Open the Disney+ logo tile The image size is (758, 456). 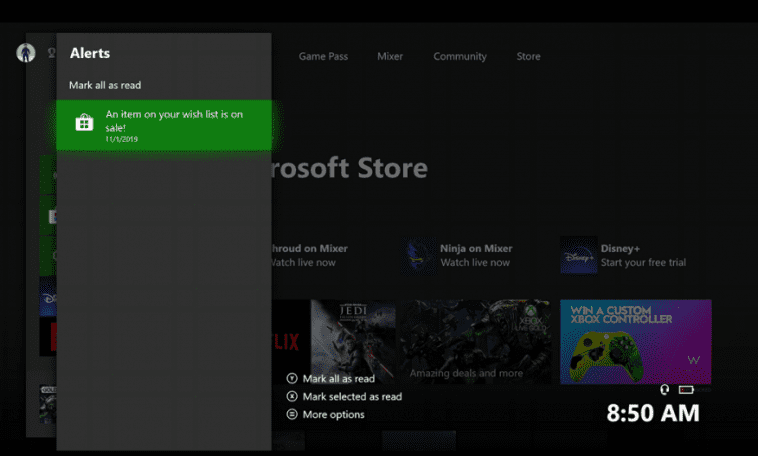(x=579, y=255)
